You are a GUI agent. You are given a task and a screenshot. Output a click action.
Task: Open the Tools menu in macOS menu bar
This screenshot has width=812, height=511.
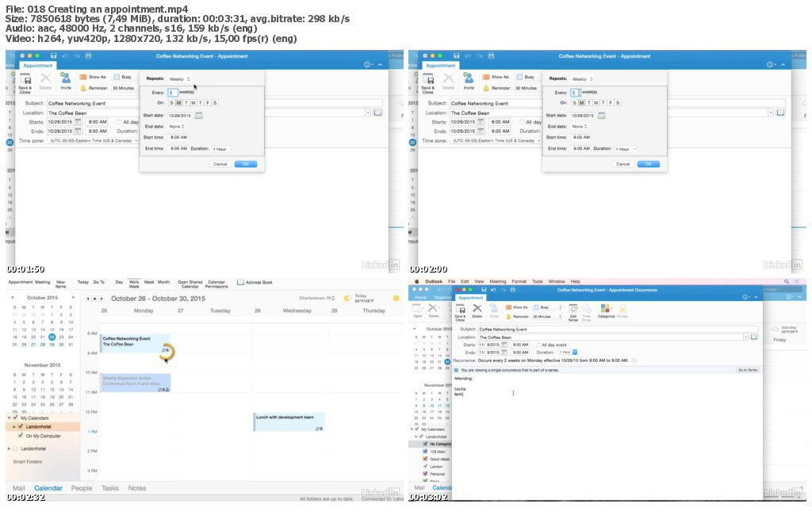[x=538, y=282]
